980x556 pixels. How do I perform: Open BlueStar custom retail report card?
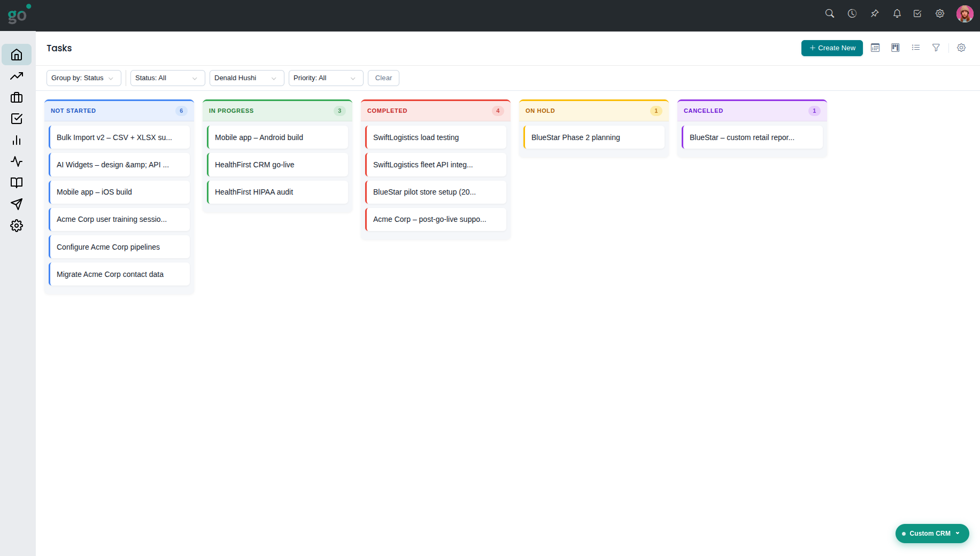tap(752, 137)
